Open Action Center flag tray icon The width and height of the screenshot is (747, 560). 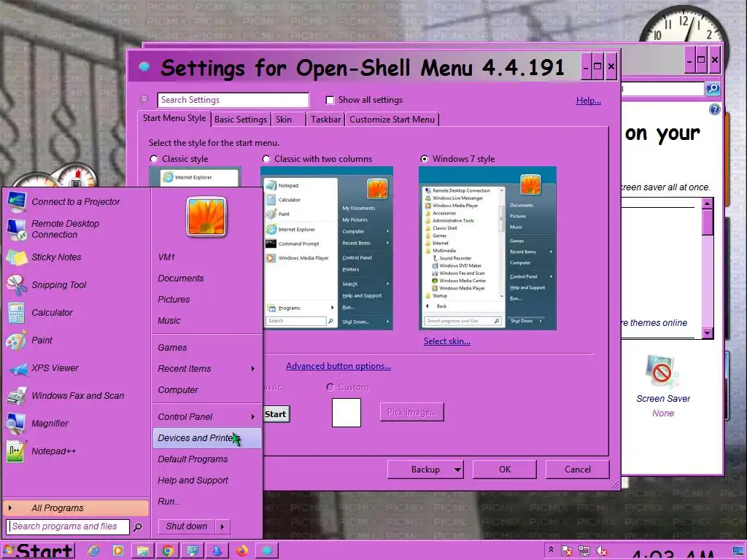[x=566, y=551]
